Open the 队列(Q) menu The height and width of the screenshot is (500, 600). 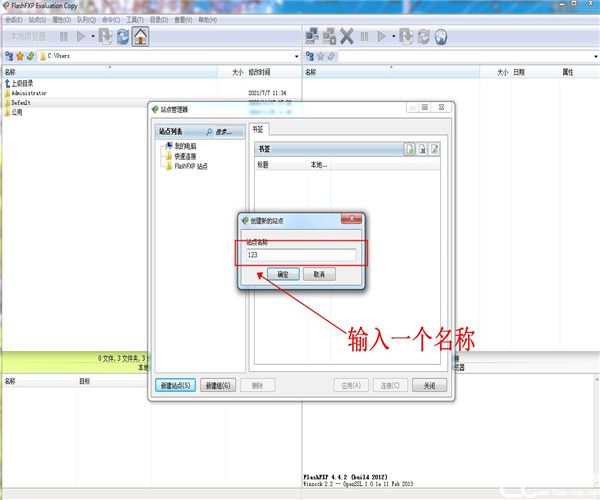(x=86, y=20)
